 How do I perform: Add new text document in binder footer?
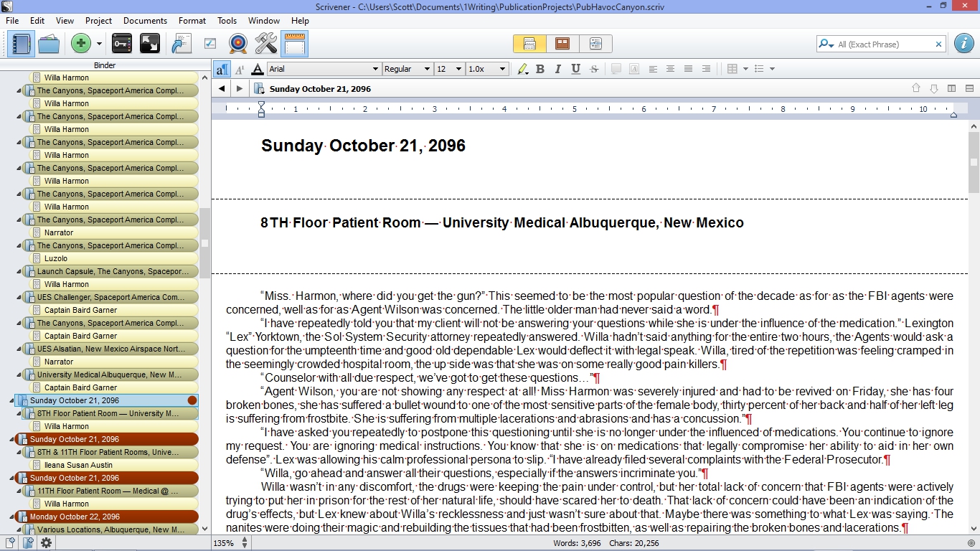point(10,543)
